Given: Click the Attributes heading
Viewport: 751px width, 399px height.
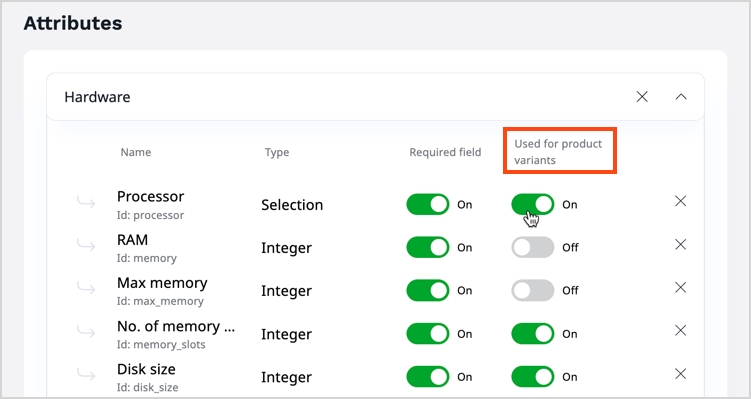Looking at the screenshot, I should coord(73,23).
